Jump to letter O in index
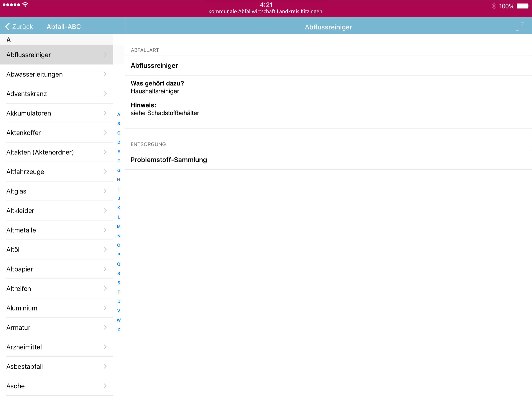The height and width of the screenshot is (399, 532). pyautogui.click(x=119, y=245)
